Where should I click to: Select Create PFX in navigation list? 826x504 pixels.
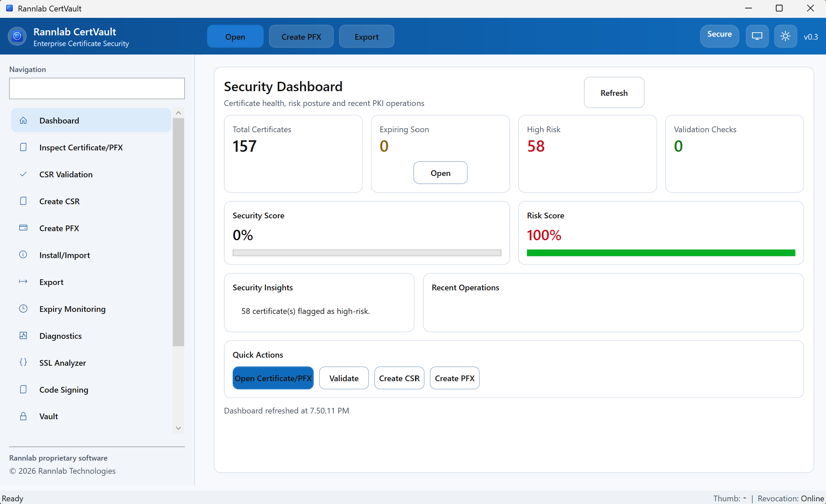click(x=91, y=228)
